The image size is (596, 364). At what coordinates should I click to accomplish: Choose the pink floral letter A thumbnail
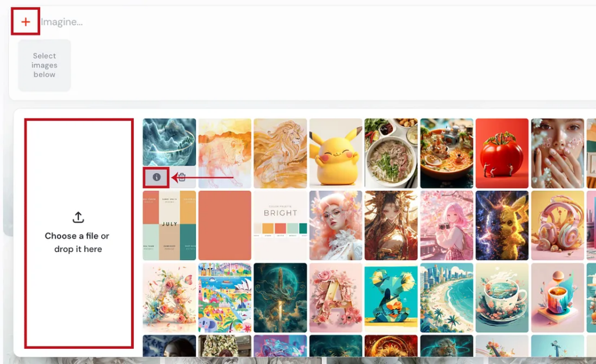336,298
